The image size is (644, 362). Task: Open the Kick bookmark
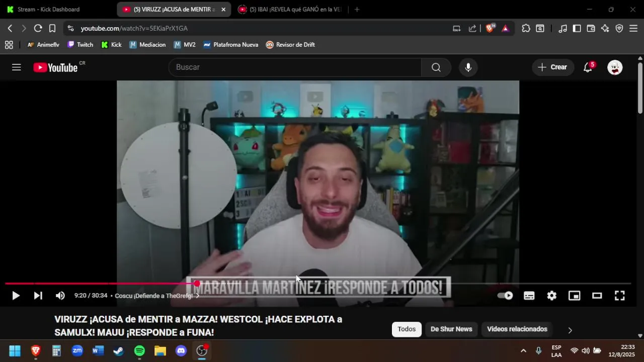pos(111,45)
